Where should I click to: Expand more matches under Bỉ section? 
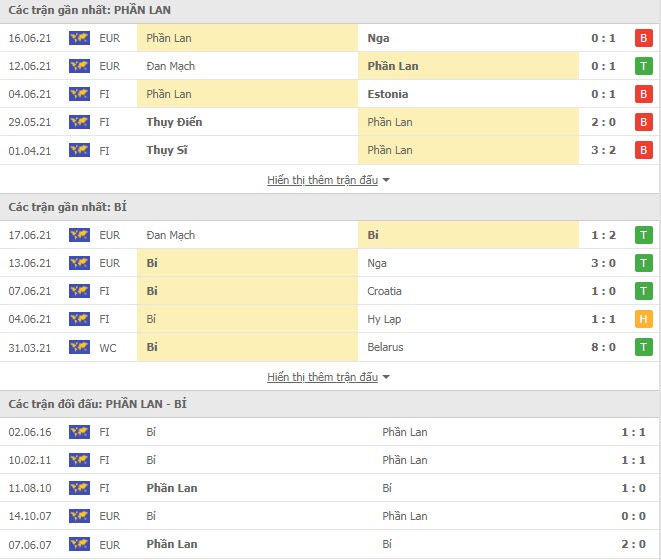point(322,377)
